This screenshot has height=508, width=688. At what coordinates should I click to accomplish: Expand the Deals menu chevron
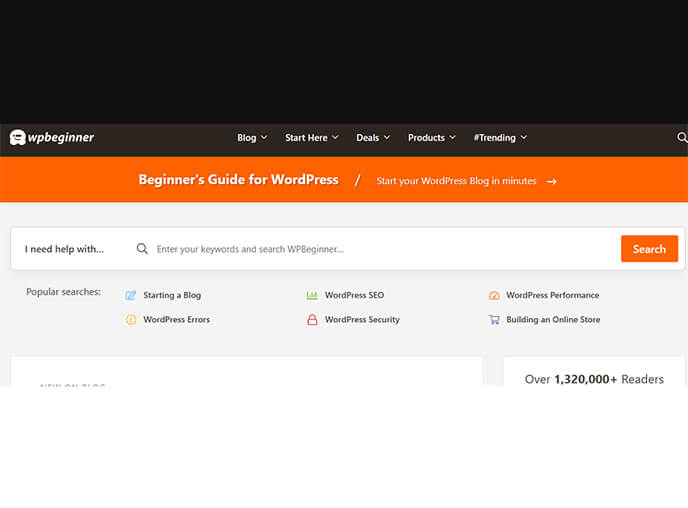tap(387, 138)
